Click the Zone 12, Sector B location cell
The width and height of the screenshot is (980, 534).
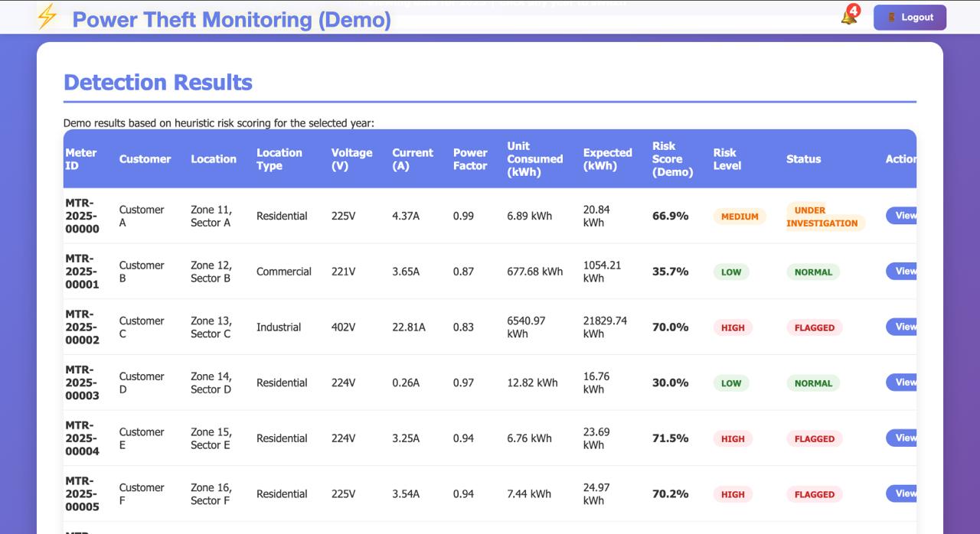point(211,272)
